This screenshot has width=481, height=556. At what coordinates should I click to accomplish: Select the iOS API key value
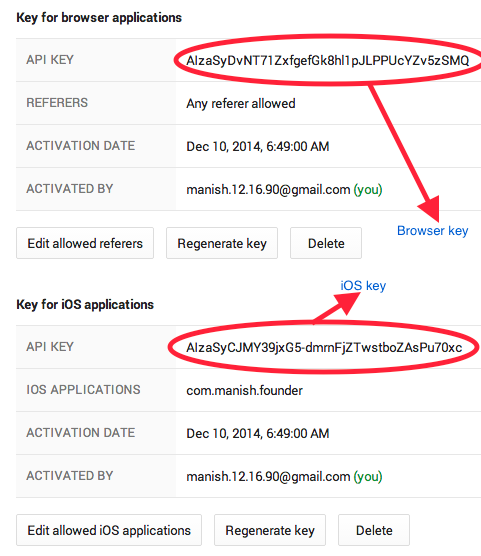point(324,348)
